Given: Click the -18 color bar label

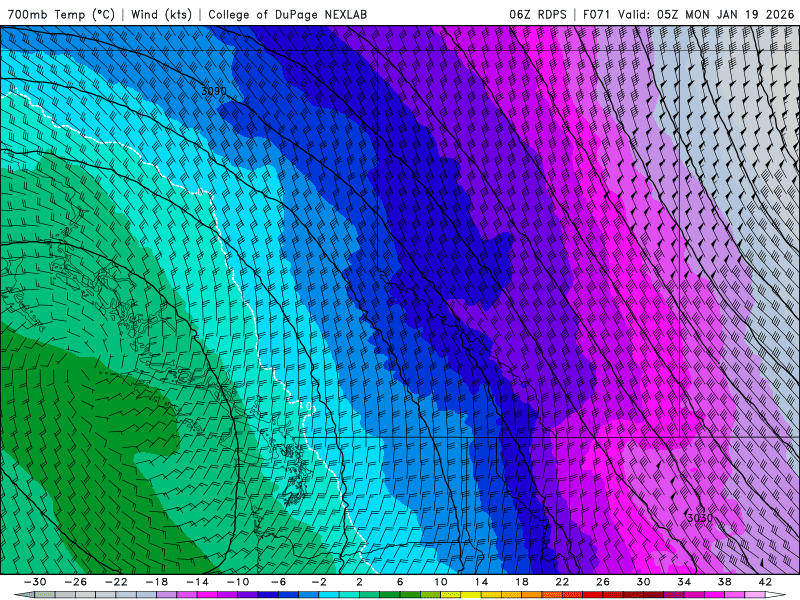Looking at the screenshot, I should pyautogui.click(x=157, y=582).
